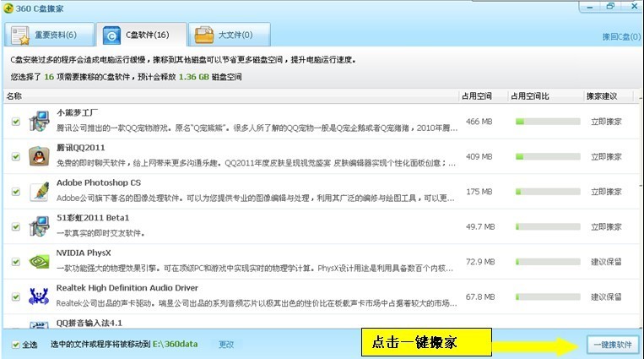Uncheck the Adobe Photoshop CS checkbox
The width and height of the screenshot is (644, 359).
[x=15, y=192]
